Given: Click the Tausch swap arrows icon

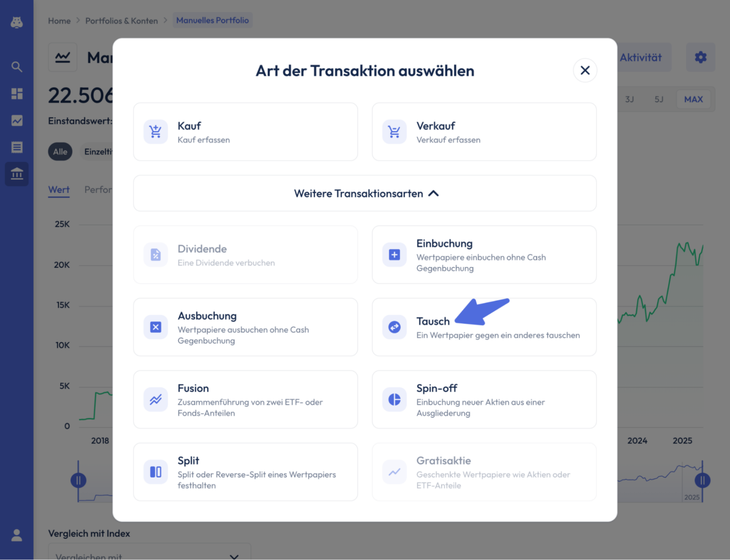Looking at the screenshot, I should tap(395, 327).
